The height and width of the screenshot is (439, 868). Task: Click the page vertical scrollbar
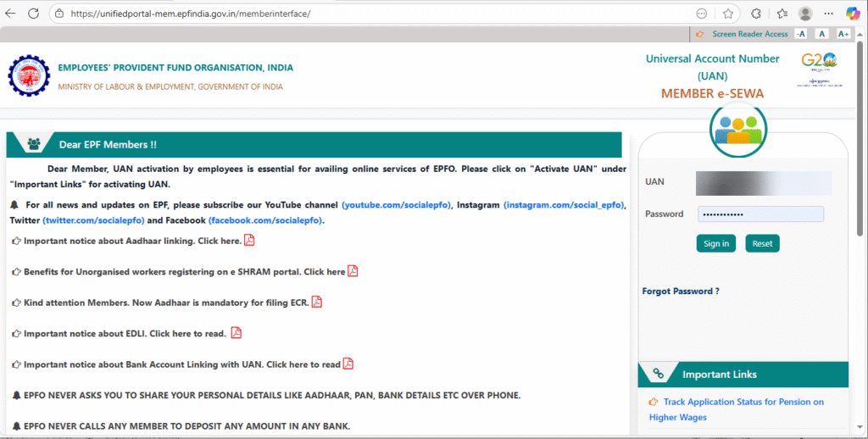(860, 138)
